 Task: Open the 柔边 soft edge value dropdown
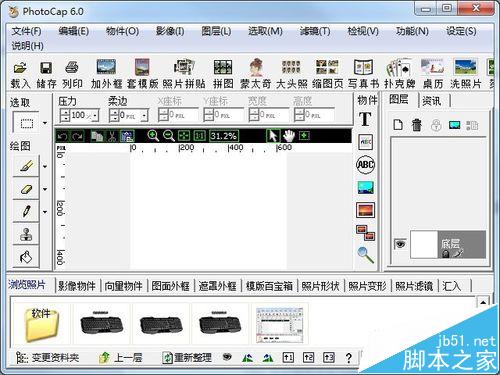145,116
